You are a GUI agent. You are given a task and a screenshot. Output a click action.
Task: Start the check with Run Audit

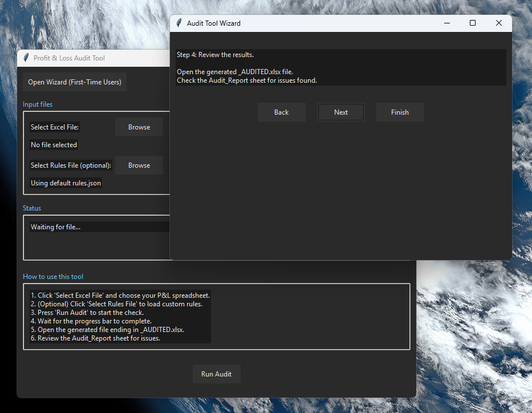coord(217,374)
